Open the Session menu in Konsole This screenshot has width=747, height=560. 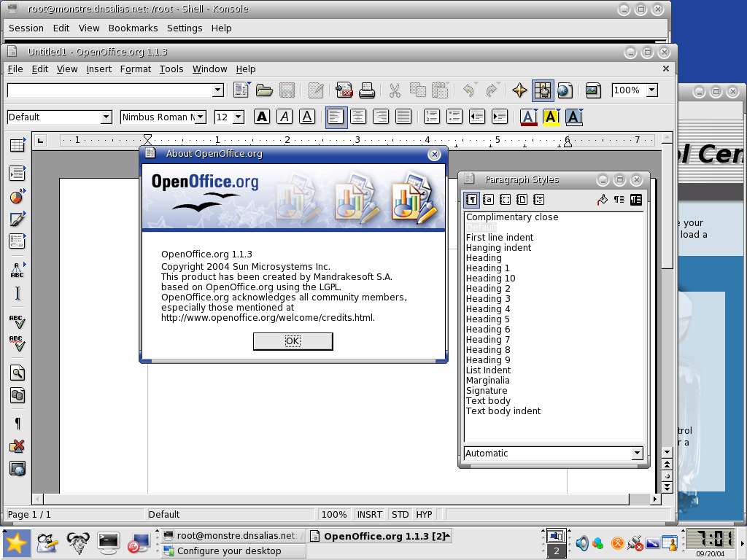26,28
